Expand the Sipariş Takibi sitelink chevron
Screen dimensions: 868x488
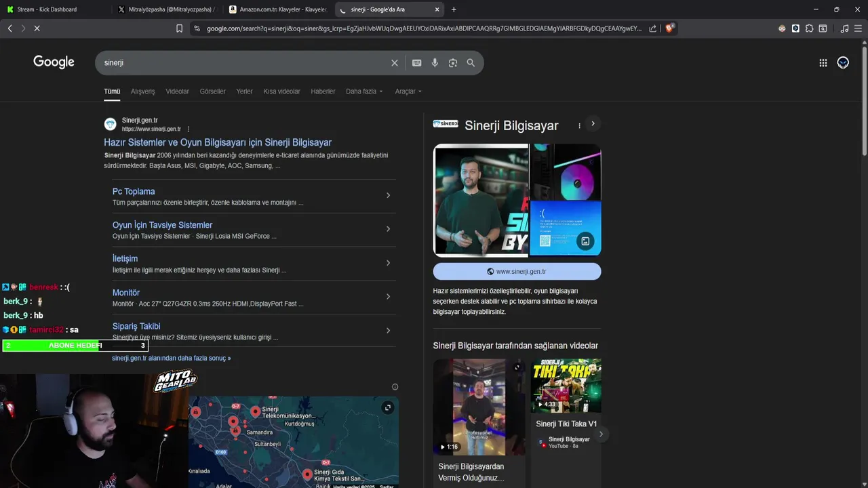coord(388,331)
